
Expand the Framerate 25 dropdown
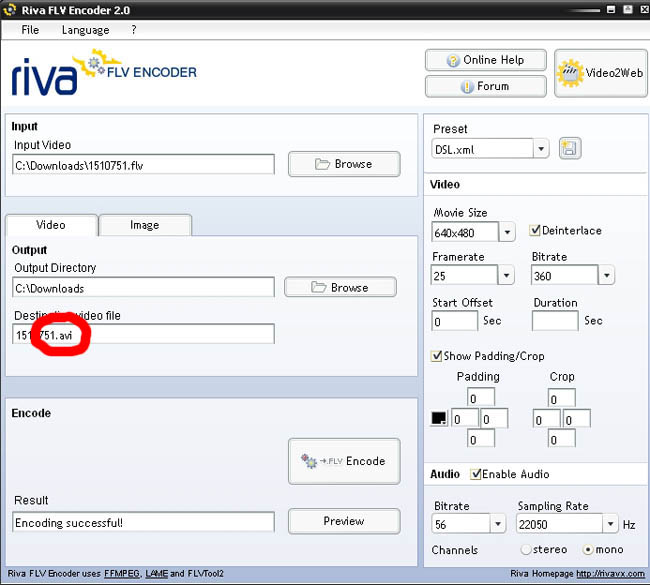coord(506,275)
